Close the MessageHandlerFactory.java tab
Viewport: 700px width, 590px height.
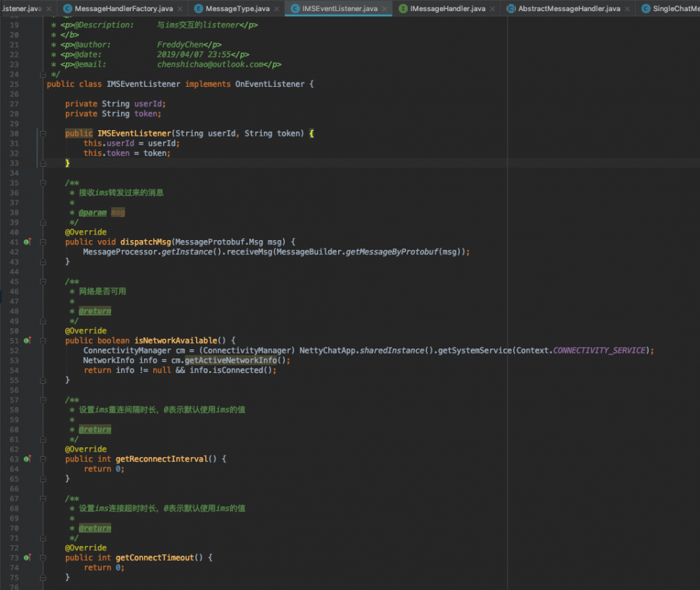pos(179,8)
